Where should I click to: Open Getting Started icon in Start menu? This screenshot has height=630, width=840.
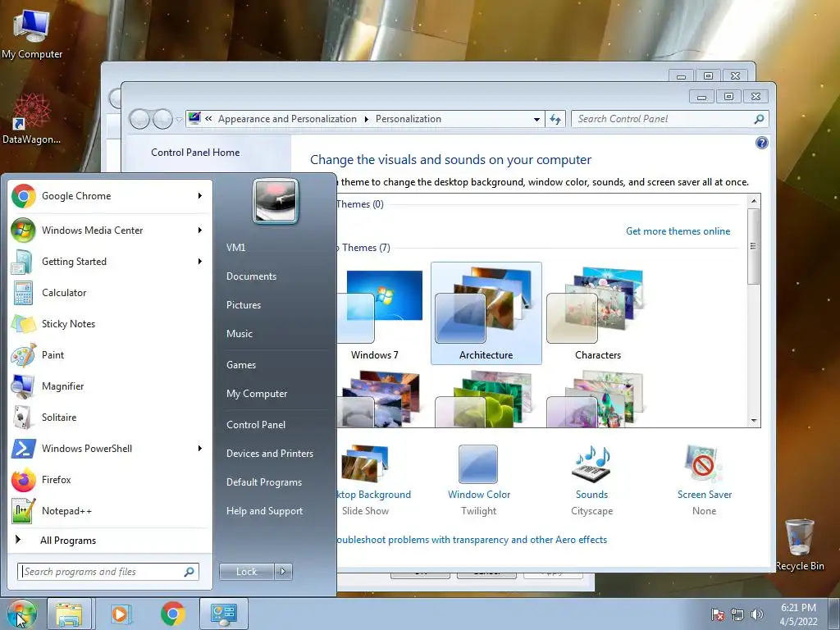click(24, 262)
